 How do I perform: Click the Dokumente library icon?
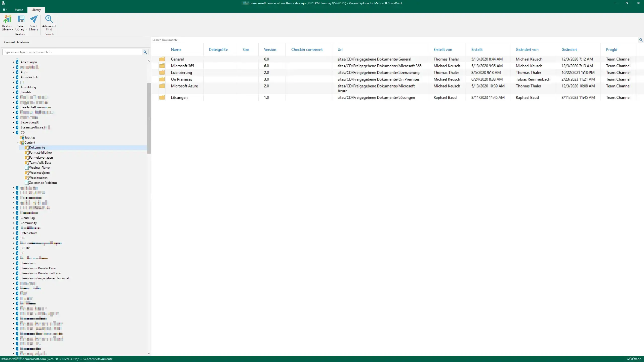27,148
